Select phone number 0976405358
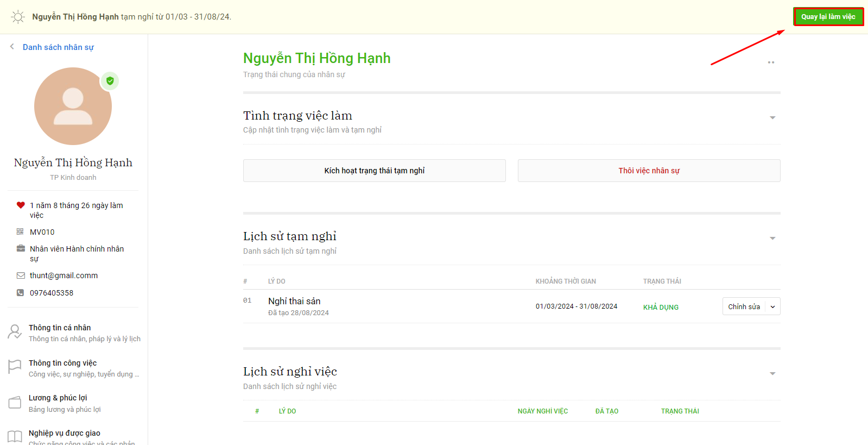868x445 pixels. (52, 293)
